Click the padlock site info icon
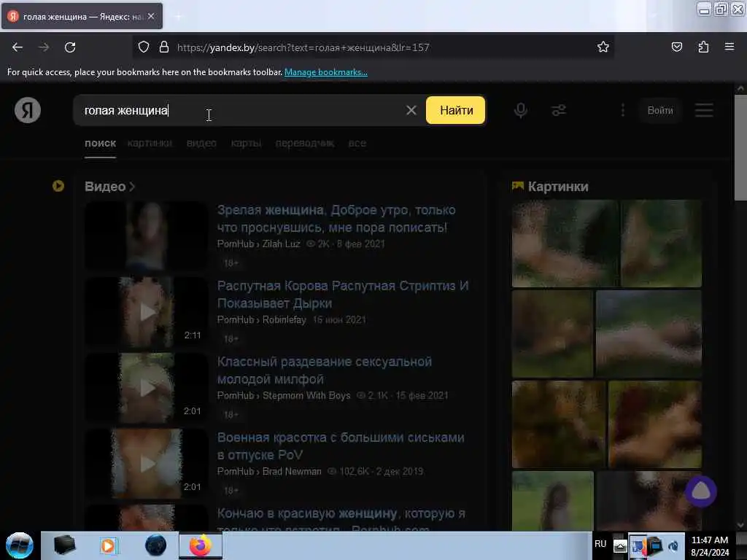The height and width of the screenshot is (560, 747). coord(164,47)
